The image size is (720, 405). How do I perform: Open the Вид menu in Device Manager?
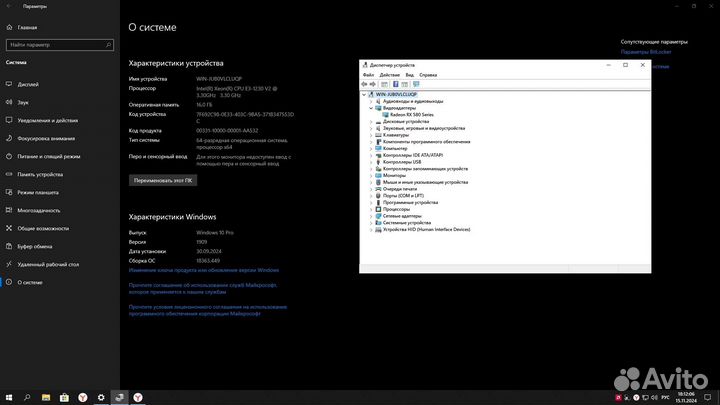pyautogui.click(x=408, y=75)
